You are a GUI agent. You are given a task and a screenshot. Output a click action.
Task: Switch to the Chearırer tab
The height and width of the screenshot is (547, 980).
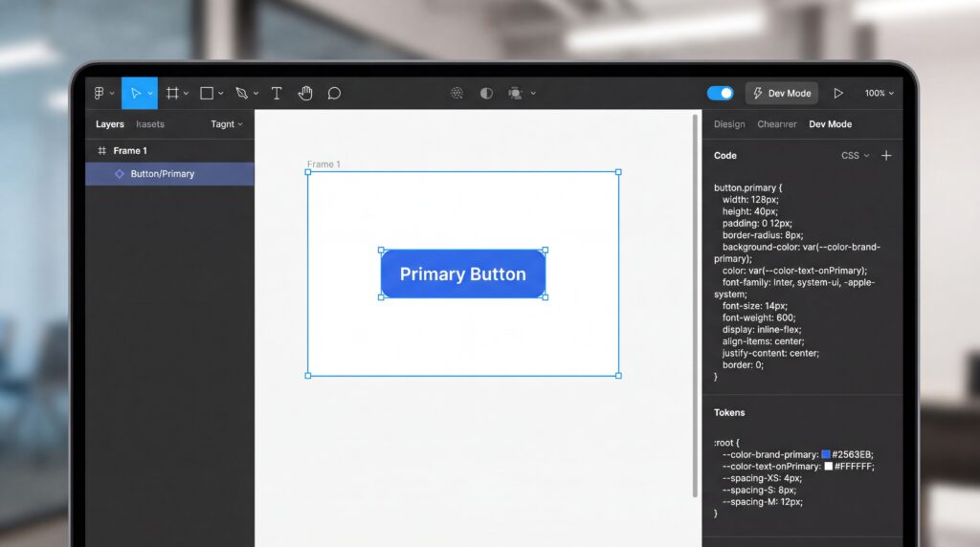click(x=777, y=124)
